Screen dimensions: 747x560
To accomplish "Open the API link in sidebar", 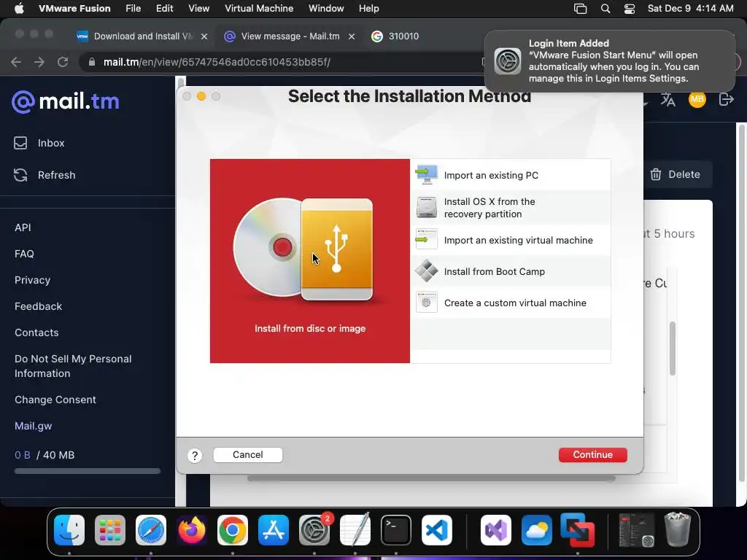I will (23, 227).
